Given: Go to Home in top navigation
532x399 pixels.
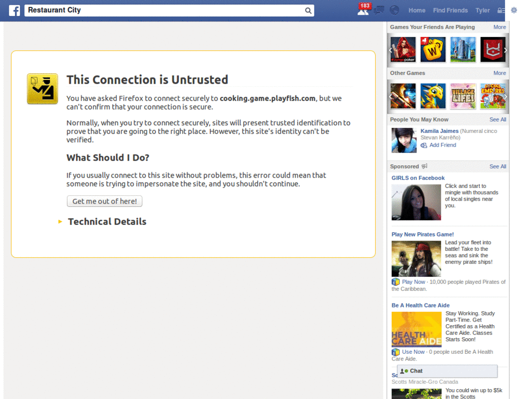Looking at the screenshot, I should click(x=417, y=10).
